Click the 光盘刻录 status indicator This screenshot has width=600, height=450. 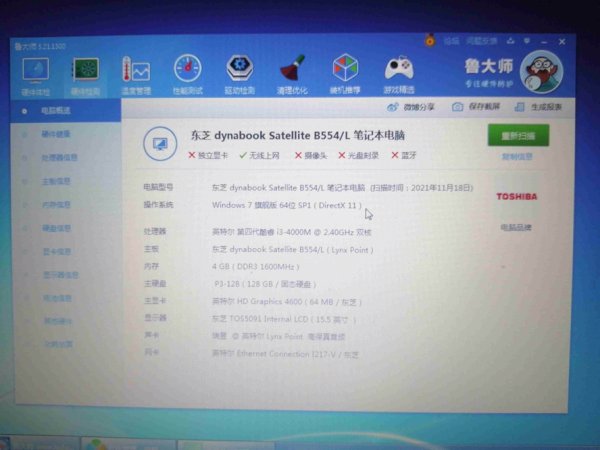point(359,155)
